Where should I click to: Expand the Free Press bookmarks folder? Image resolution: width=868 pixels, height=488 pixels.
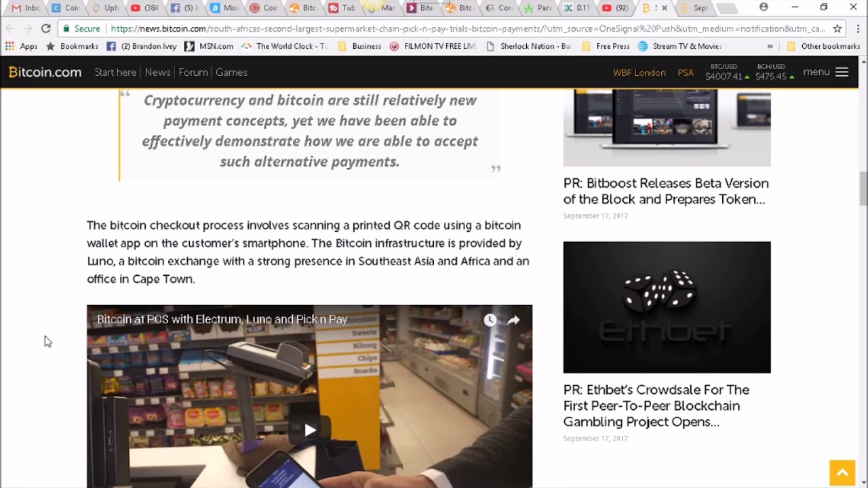(x=606, y=46)
